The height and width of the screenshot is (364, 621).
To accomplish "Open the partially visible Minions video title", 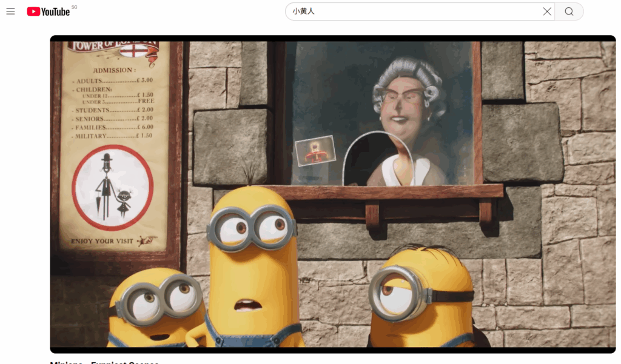I will click(104, 362).
